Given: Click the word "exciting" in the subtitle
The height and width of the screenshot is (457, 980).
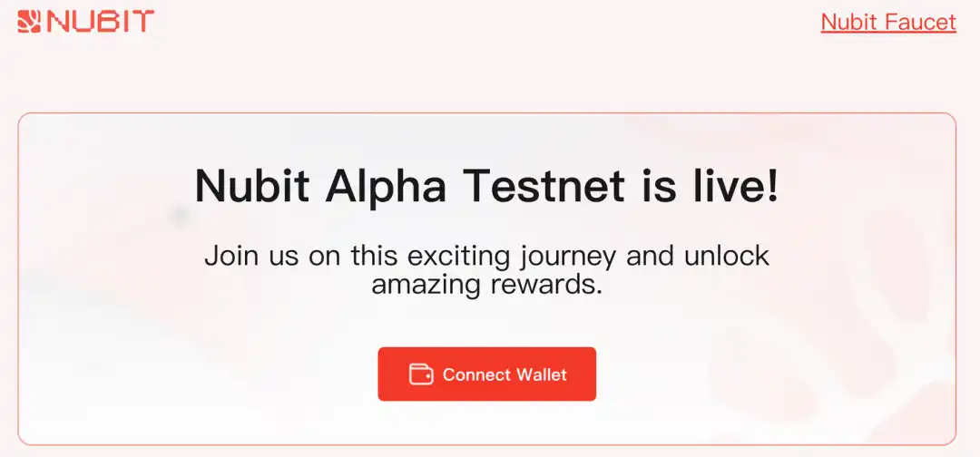Looking at the screenshot, I should 452,256.
